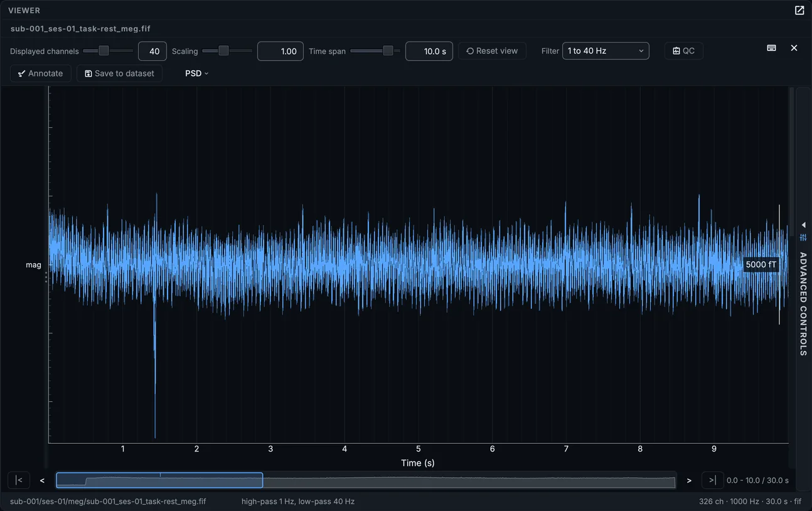This screenshot has height=511, width=812.
Task: Click the 'Time (s)' axis label
Action: [418, 463]
